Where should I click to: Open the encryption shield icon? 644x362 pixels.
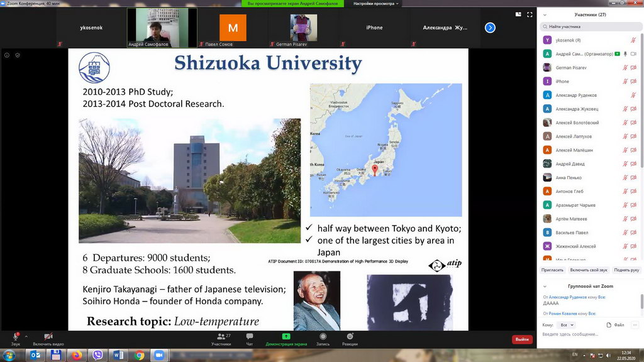click(x=18, y=55)
